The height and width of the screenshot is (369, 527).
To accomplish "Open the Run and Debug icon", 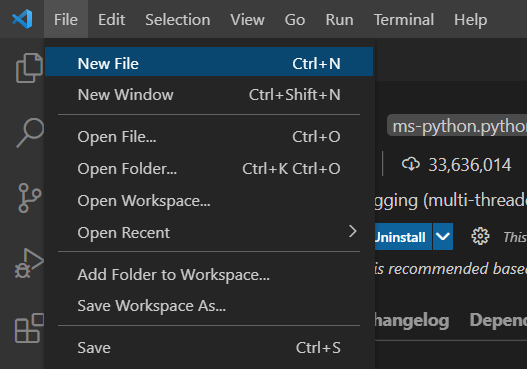I will (29, 263).
